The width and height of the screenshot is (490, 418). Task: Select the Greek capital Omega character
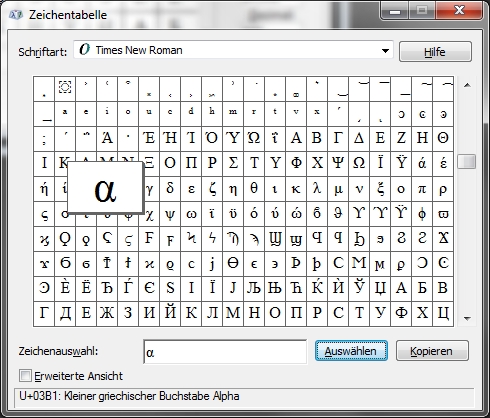[x=359, y=164]
